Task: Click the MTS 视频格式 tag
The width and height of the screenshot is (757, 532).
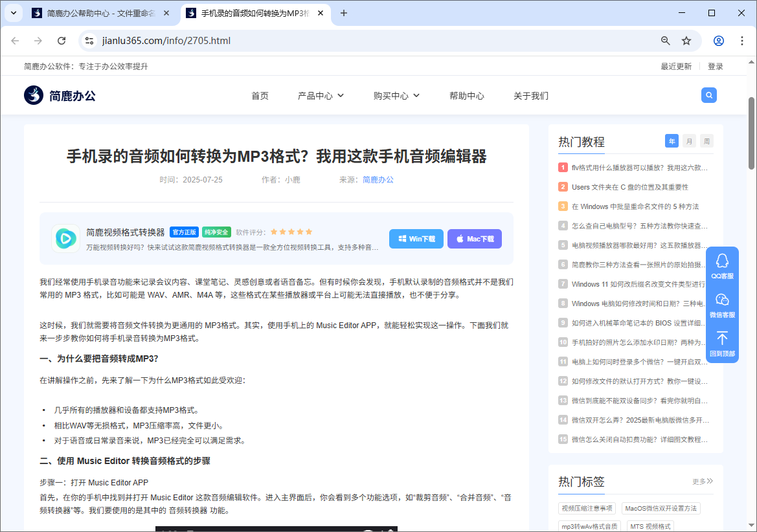Action: pos(651,525)
